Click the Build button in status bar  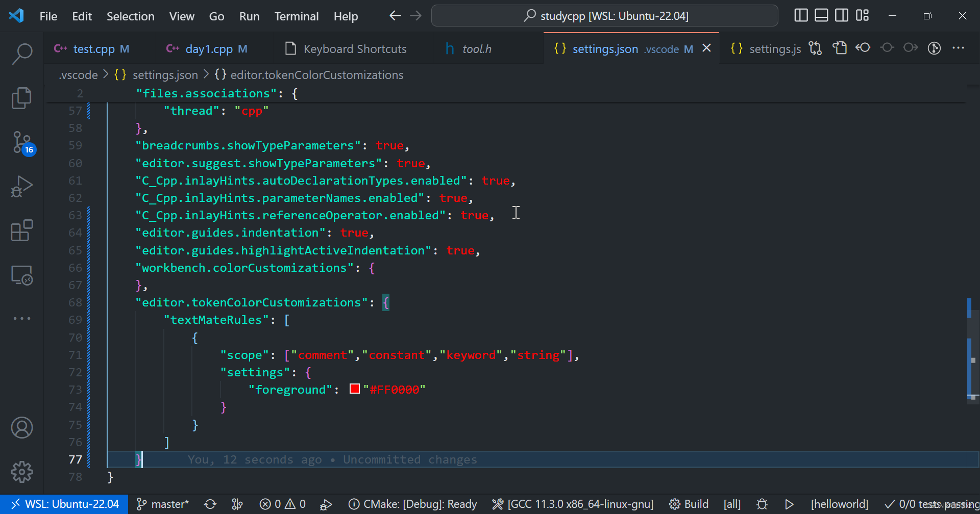[x=689, y=504]
